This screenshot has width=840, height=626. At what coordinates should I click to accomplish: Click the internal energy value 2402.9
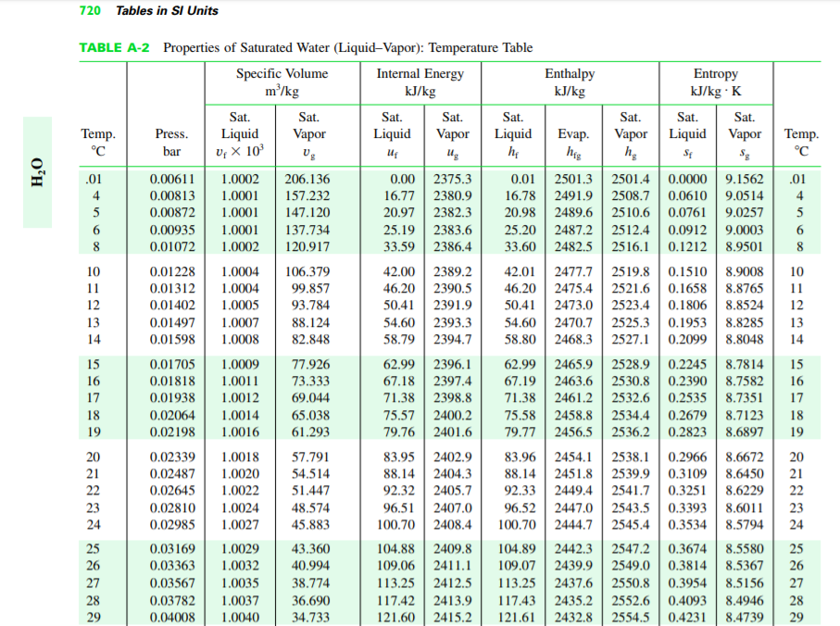coord(452,457)
